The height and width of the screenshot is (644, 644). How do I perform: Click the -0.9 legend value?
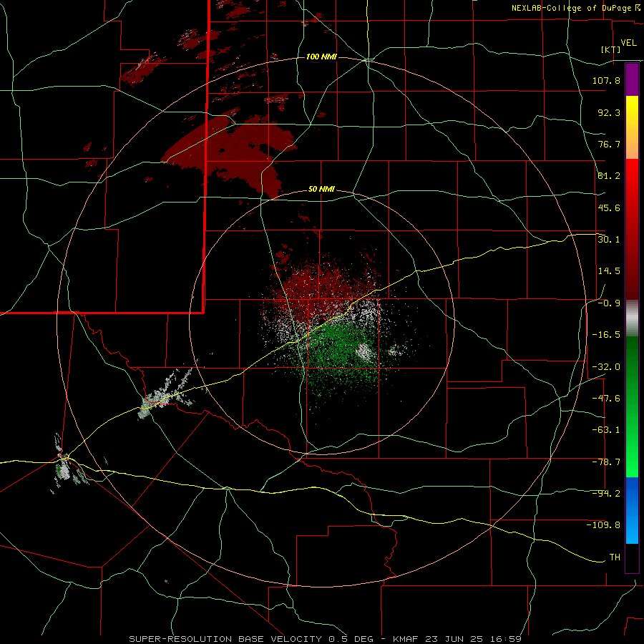click(x=609, y=303)
